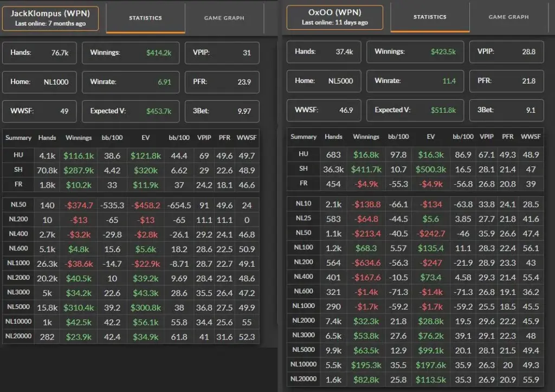Click JackKlompus VPIP 31 box
The height and width of the screenshot is (392, 555).
(x=222, y=53)
